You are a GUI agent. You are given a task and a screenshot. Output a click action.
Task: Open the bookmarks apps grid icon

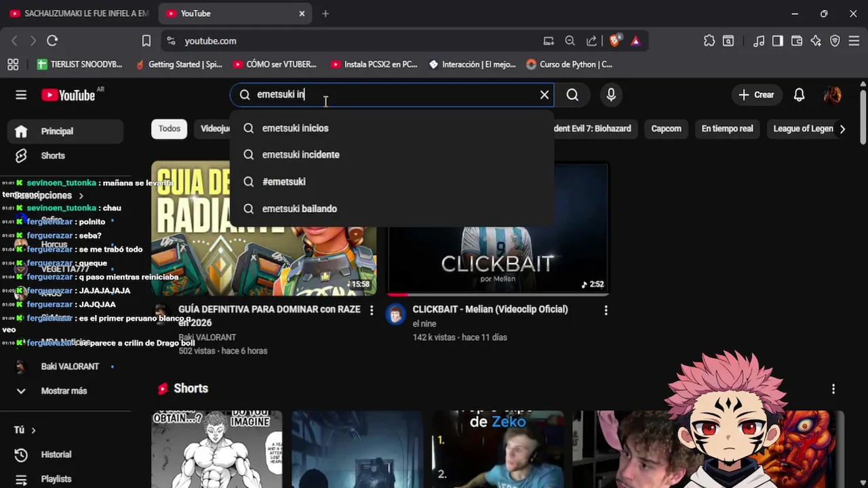[13, 64]
